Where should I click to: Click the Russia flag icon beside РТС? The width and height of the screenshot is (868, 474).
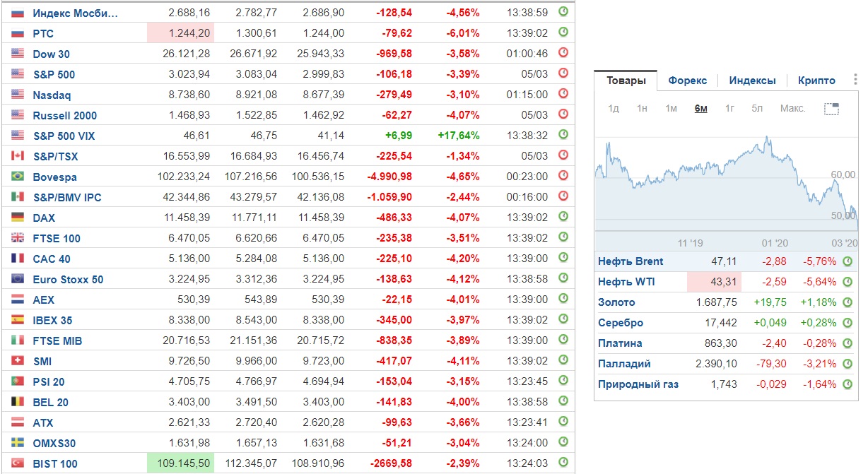point(18,33)
